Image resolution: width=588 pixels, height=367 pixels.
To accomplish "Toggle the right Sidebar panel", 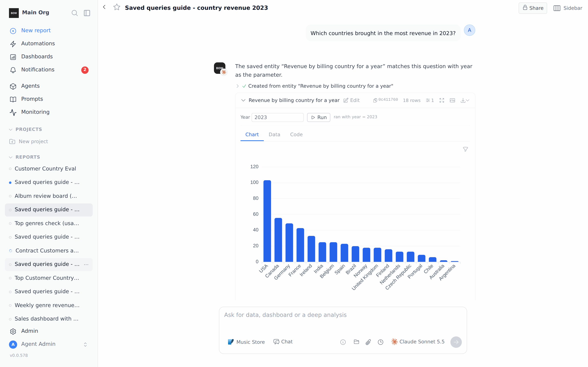I will coord(568,8).
